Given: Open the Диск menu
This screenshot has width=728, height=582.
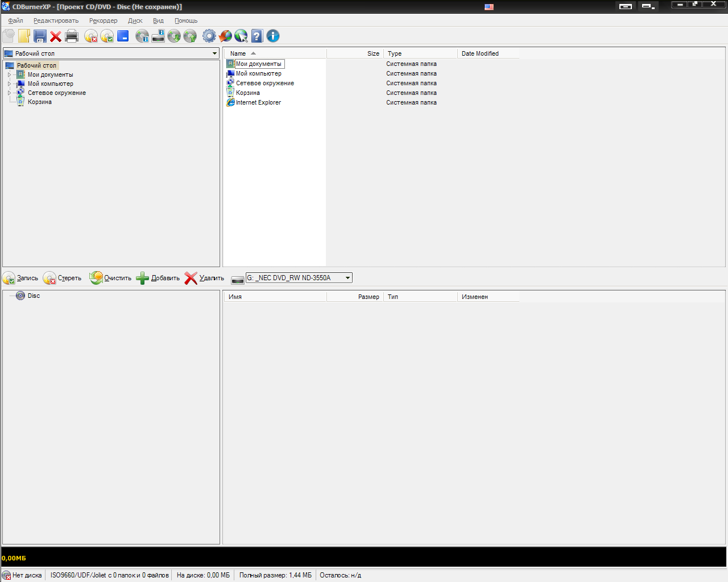Looking at the screenshot, I should coord(135,20).
